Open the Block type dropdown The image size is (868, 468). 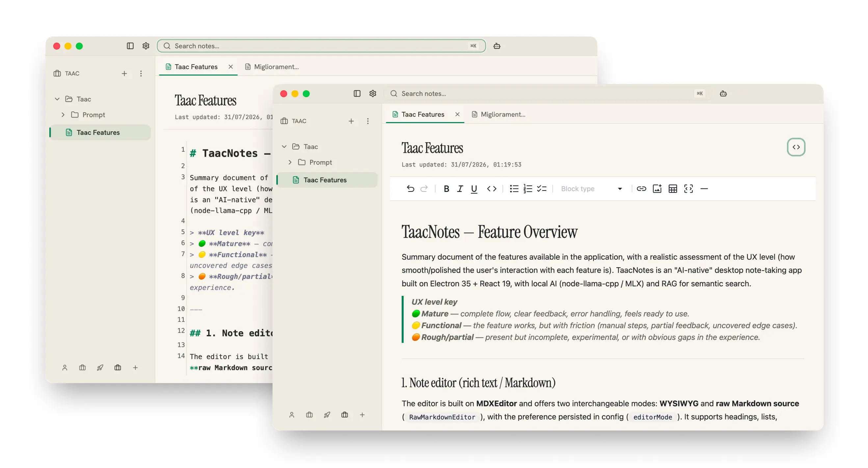(x=591, y=189)
